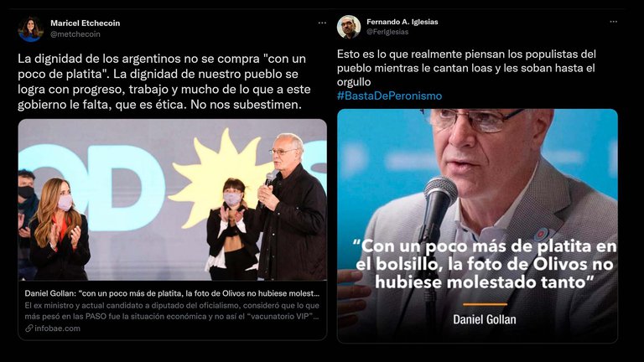Viewport: 644px width, 362px height.
Task: Open the stage photo in the link card
Action: click(x=173, y=200)
